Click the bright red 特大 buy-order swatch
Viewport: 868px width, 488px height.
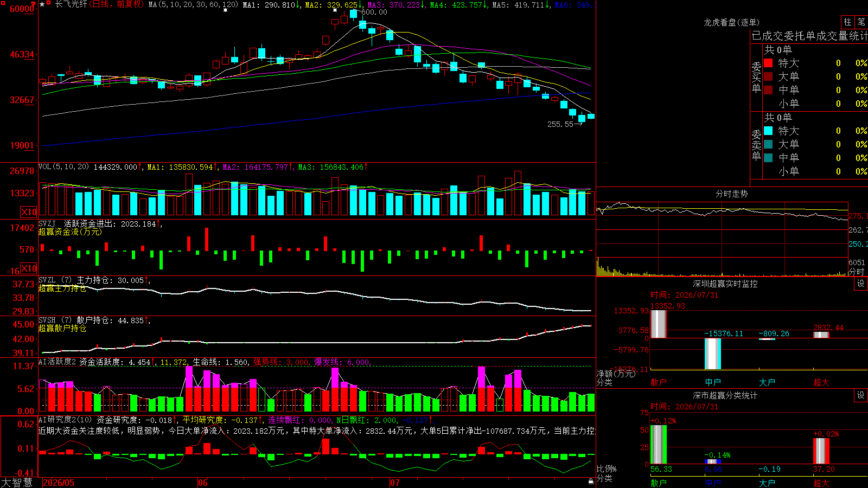pos(768,63)
